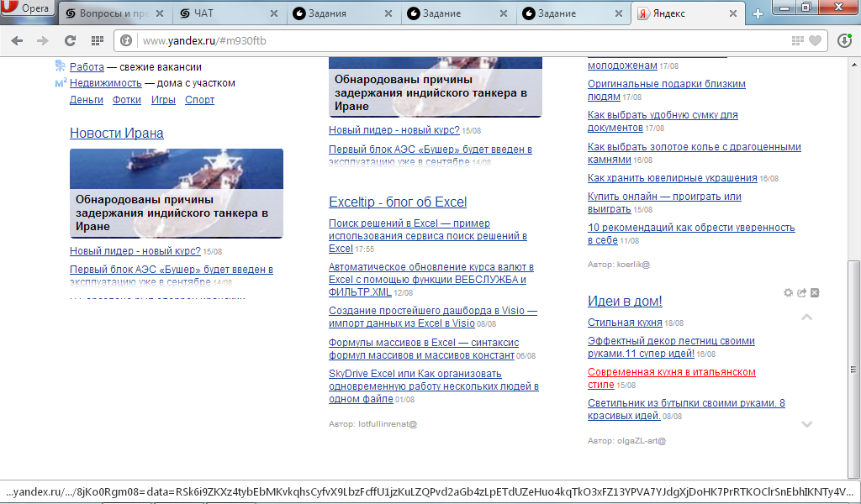Switch to the Вопросы и пре... tab
861x504 pixels.
115,13
